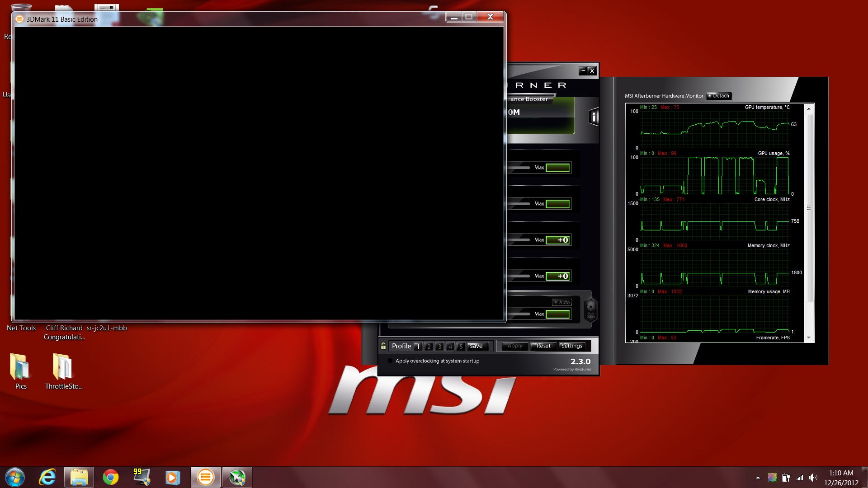Click the GPU usage graph
Viewport: 868px width, 488px height.
pos(715,175)
